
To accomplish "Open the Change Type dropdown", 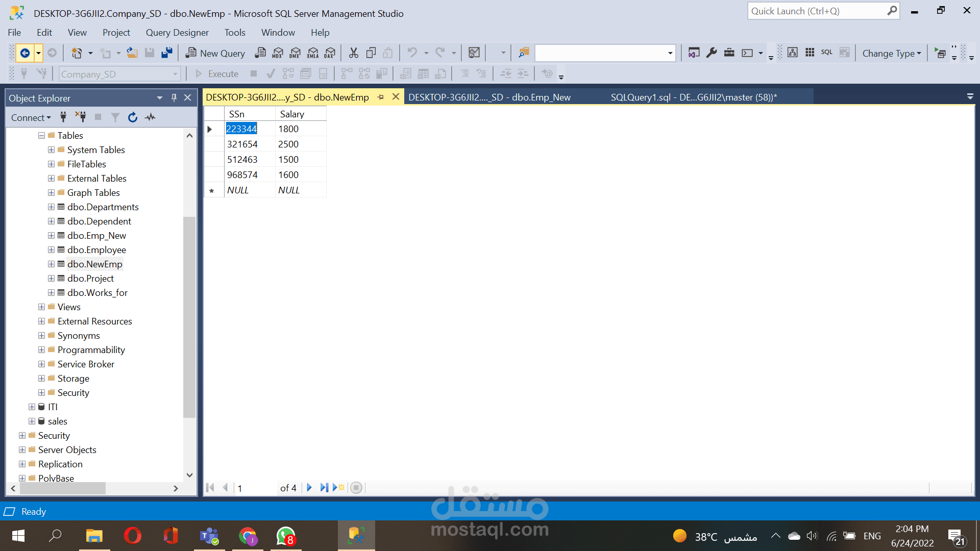I will (891, 53).
